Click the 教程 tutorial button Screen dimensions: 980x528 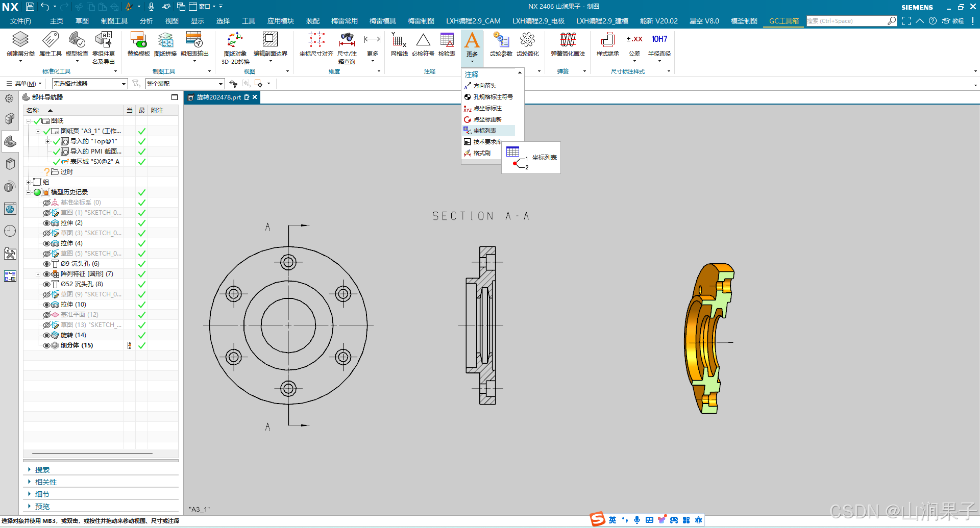point(953,21)
